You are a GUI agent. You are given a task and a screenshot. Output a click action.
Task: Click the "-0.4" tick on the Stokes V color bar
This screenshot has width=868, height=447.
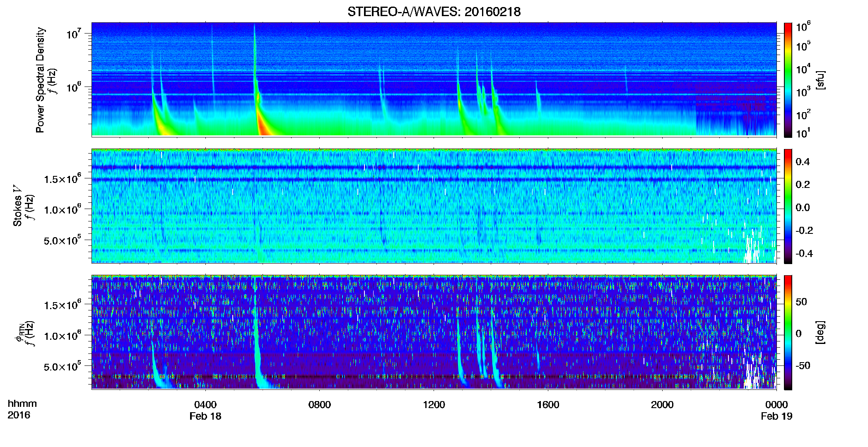[804, 253]
